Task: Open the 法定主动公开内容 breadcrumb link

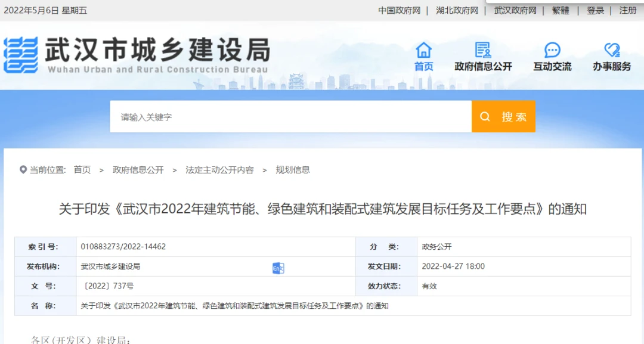Action: pos(219,170)
